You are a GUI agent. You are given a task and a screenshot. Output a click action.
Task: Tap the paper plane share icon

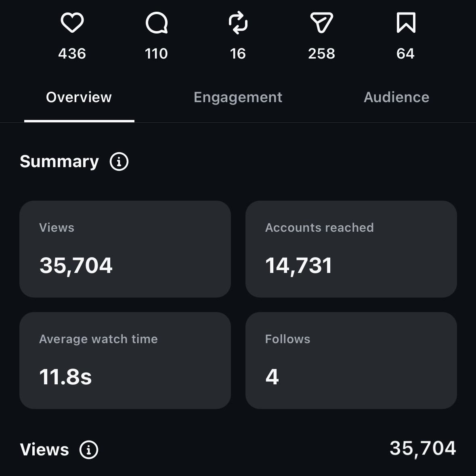tap(322, 23)
